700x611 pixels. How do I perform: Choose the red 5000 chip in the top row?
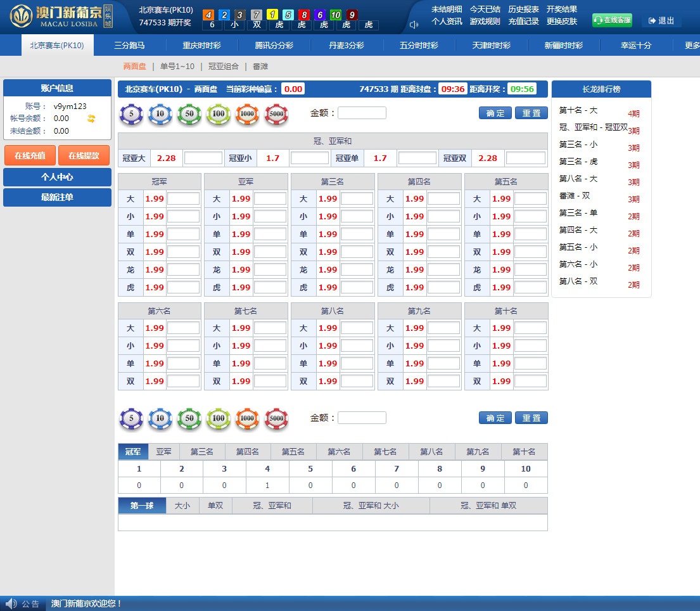point(276,114)
